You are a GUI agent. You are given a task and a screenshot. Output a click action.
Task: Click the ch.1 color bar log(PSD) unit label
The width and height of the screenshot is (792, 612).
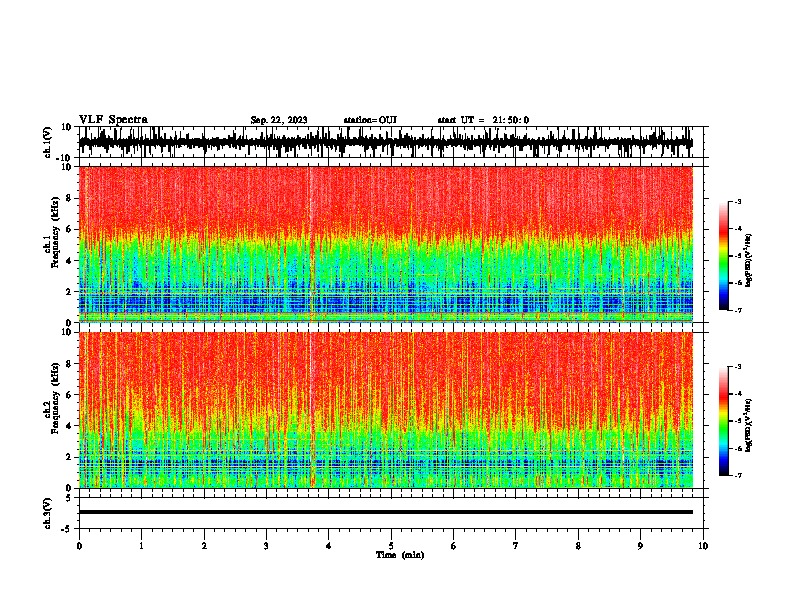(749, 261)
